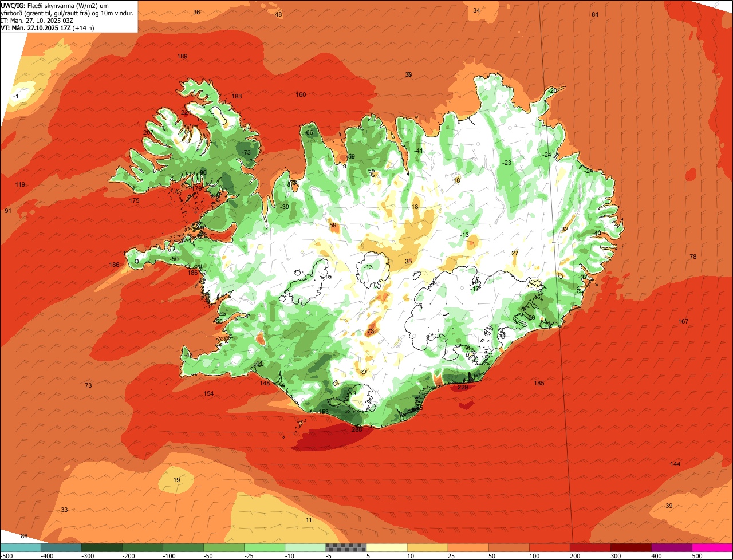Select the value -39 in northwest Iceland

click(x=285, y=207)
